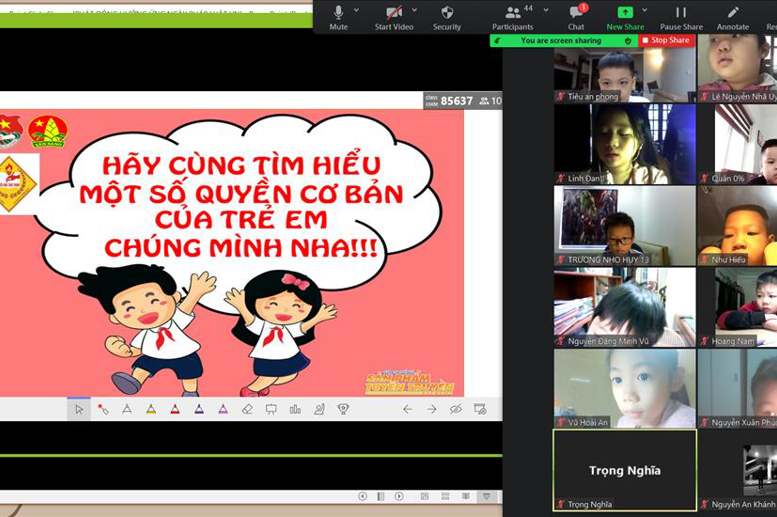Select Tiêu an phong video thumbnail

coord(624,75)
